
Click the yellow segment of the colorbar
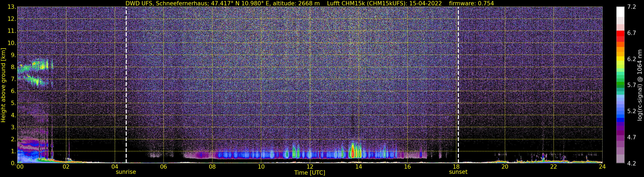pos(620,59)
